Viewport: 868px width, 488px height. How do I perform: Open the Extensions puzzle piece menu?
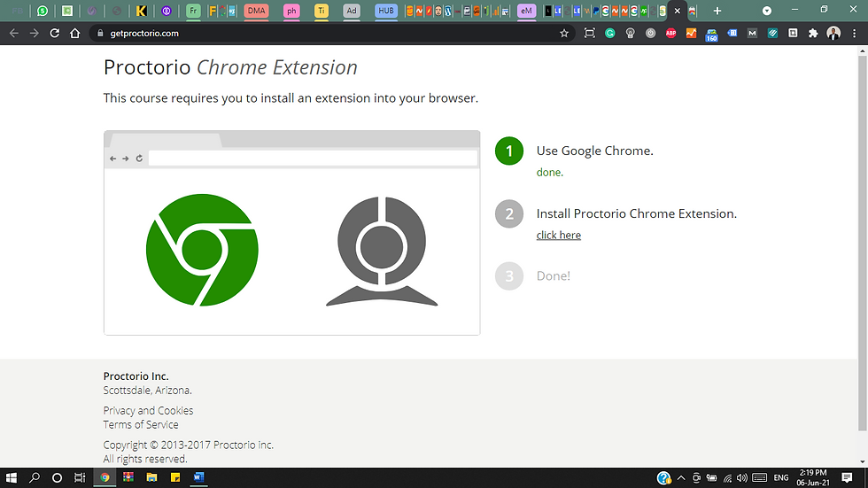pos(813,33)
